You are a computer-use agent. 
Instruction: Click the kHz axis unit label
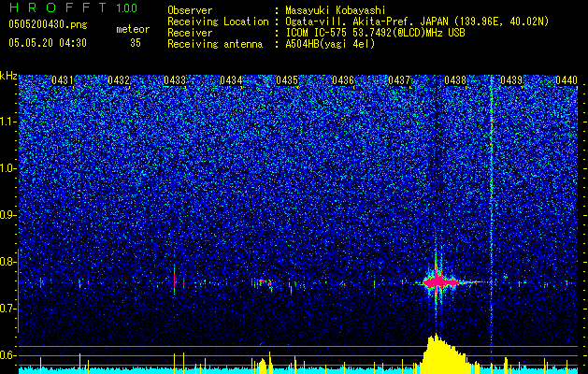pyautogui.click(x=8, y=76)
